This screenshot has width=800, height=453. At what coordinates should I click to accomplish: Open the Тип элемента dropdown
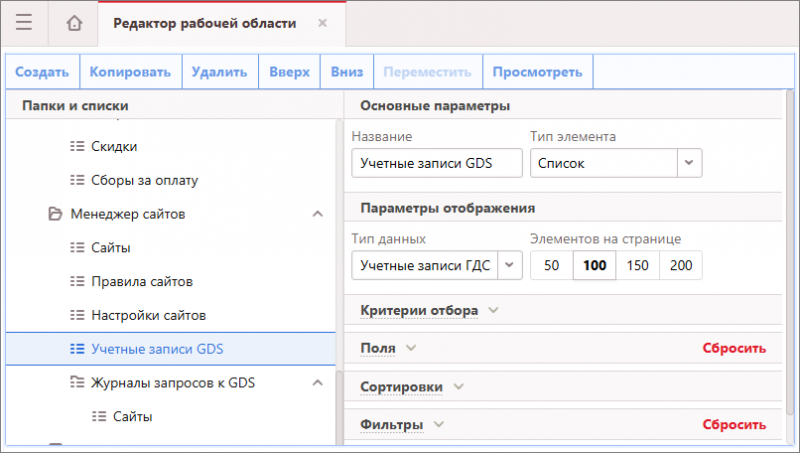[690, 162]
